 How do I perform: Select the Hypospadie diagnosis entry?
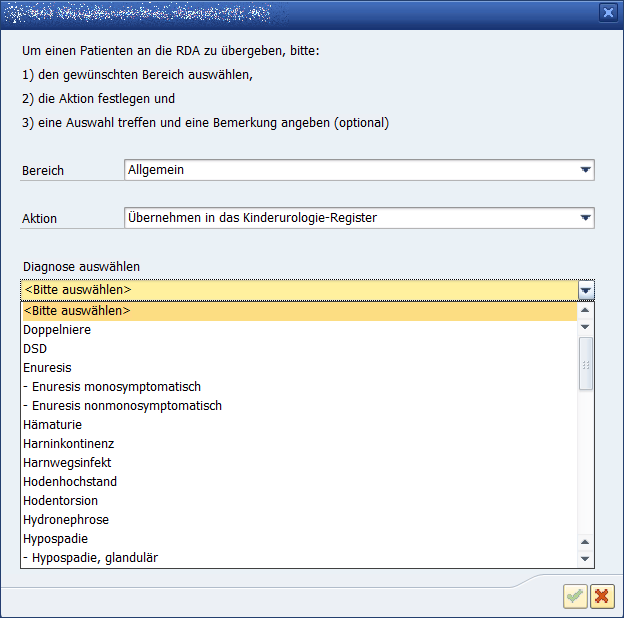(56, 539)
